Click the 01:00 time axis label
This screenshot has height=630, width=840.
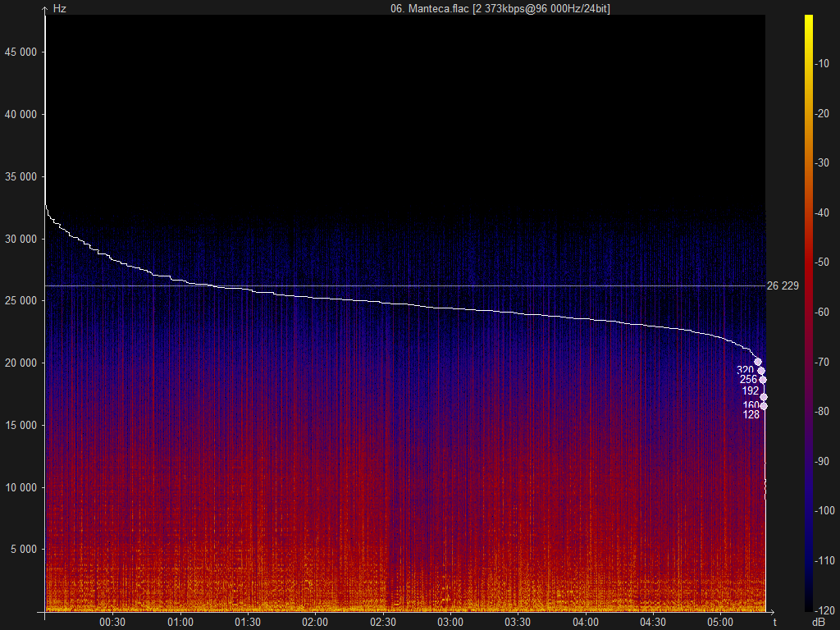coord(180,622)
